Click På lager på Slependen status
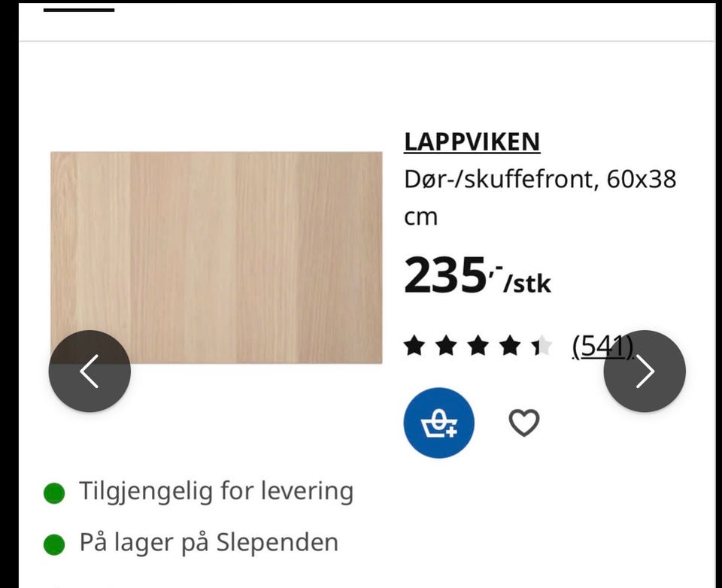This screenshot has width=722, height=588. [x=209, y=542]
